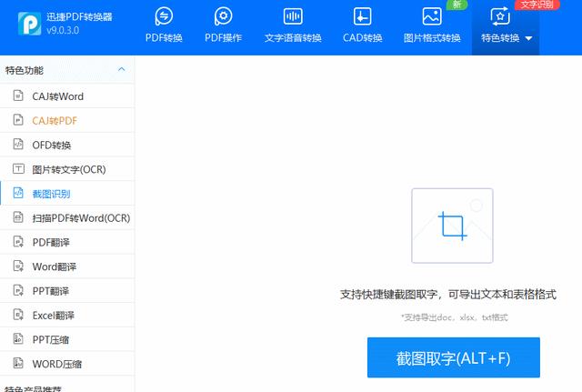Screen dimensions: 582x392
Task: Click the 特色功能 section header
Action: [67, 69]
